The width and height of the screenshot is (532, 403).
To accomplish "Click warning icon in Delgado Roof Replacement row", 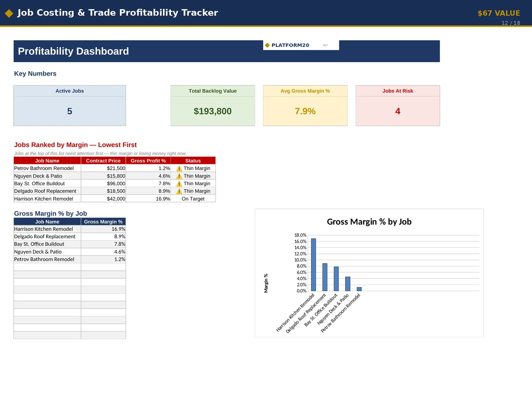I will (x=179, y=191).
